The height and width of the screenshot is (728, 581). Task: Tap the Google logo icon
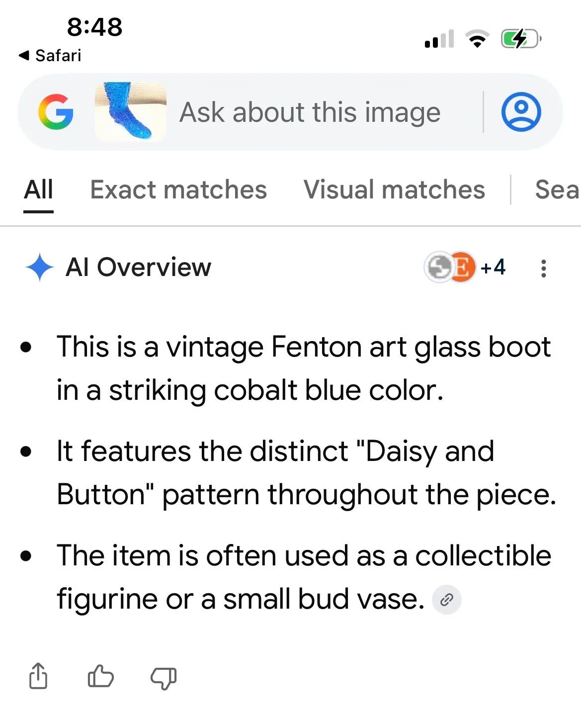(x=56, y=112)
